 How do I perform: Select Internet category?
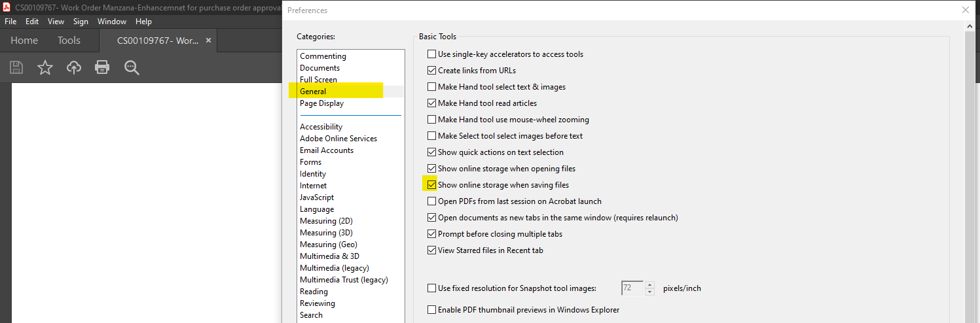point(313,186)
